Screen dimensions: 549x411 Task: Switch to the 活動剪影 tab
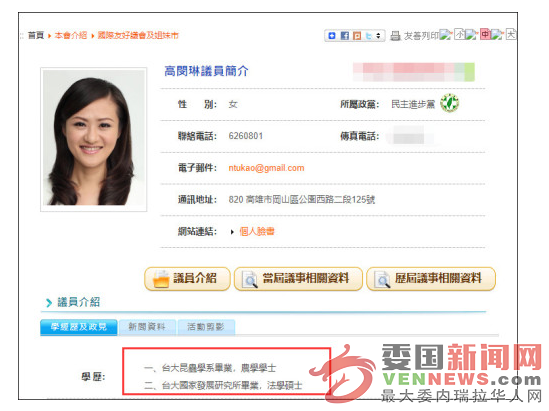tap(206, 327)
